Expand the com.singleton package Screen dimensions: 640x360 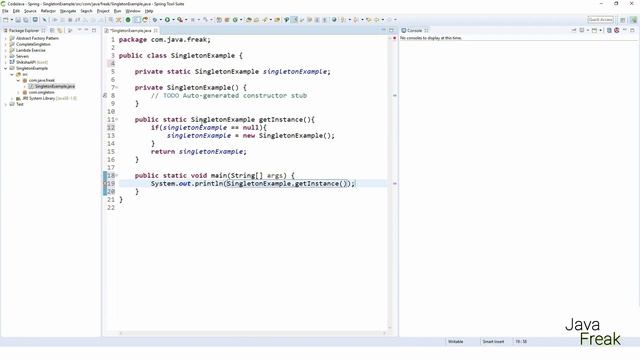[x=18, y=92]
